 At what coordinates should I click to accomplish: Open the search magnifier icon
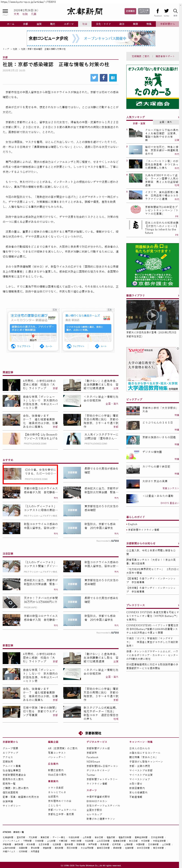(x=175, y=11)
